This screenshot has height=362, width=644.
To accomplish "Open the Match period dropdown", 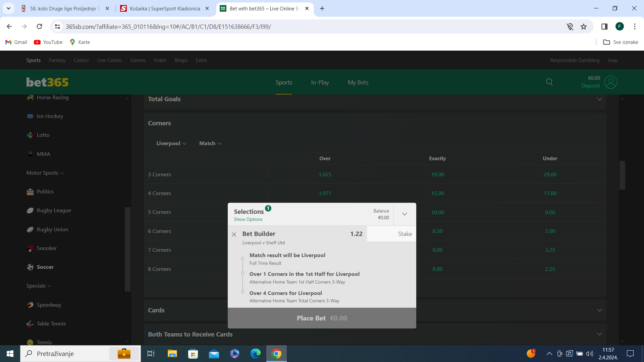I will click(x=210, y=143).
